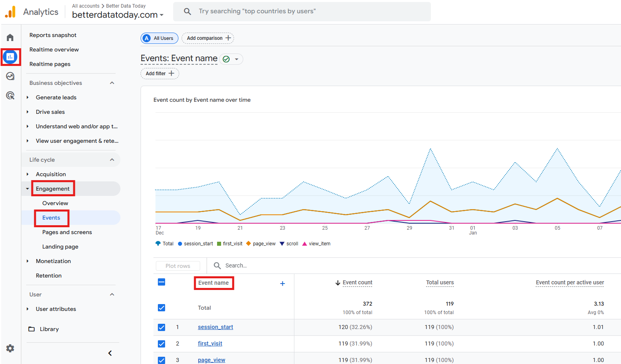
Task: Click the All Users segment chip
Action: (159, 38)
